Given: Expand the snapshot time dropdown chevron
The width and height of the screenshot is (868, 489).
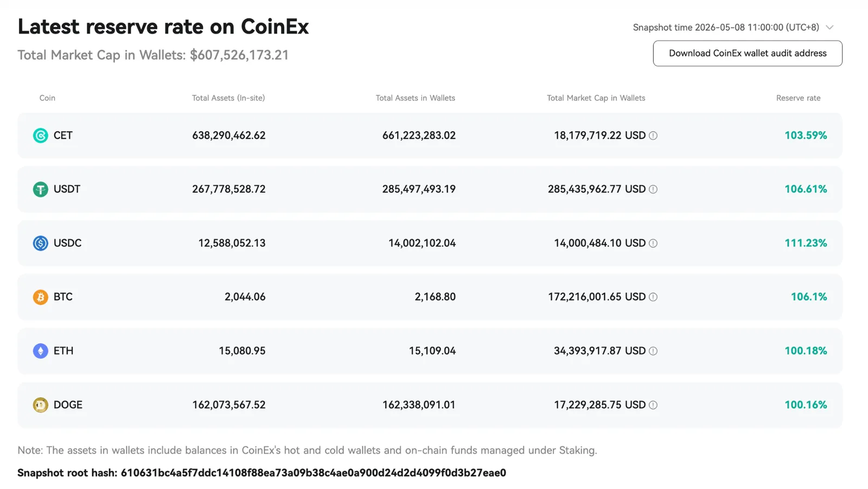Looking at the screenshot, I should pos(829,27).
